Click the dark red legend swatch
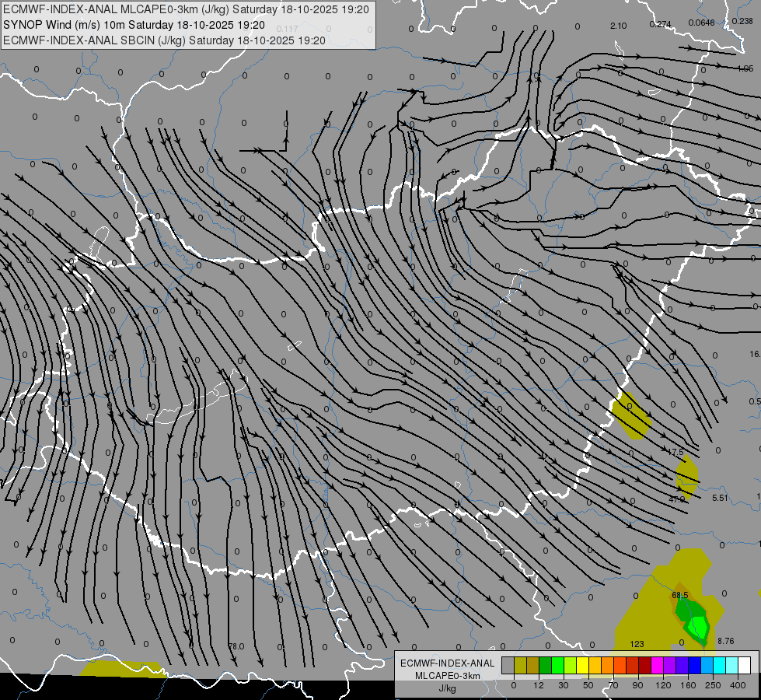Screen dimensions: 761x700 [645, 665]
